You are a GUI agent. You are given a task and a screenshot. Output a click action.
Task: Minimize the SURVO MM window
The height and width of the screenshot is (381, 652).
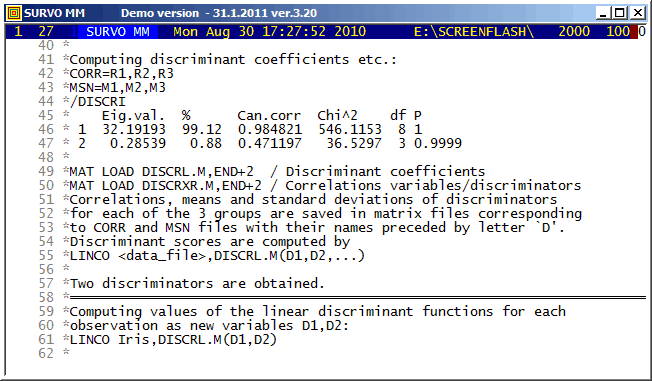point(603,13)
